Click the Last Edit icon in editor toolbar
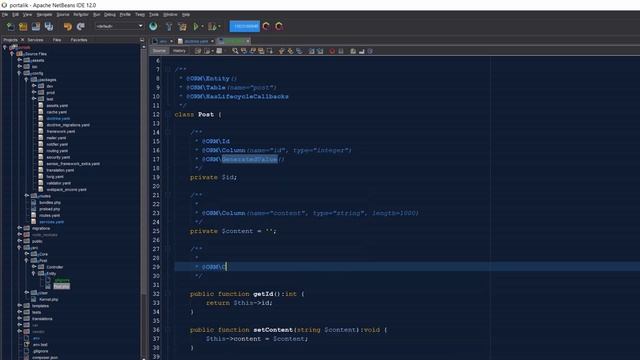This screenshot has width=640, height=360. tap(198, 51)
